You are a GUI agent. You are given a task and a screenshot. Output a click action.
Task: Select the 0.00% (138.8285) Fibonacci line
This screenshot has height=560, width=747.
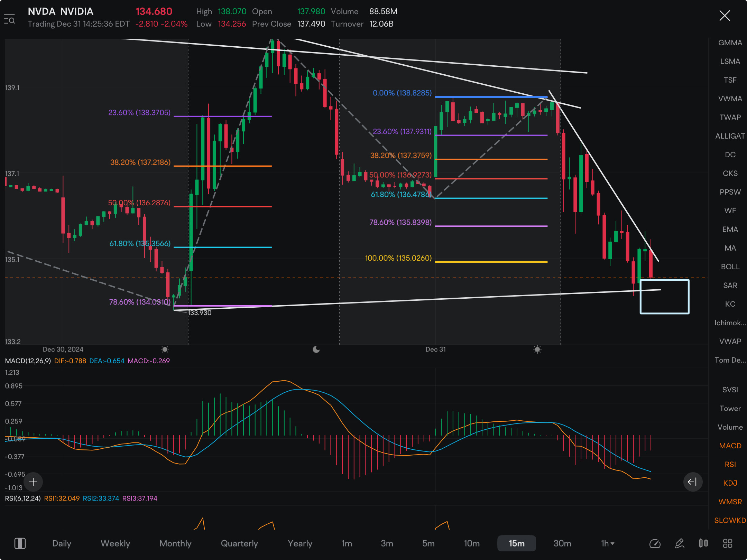point(491,96)
